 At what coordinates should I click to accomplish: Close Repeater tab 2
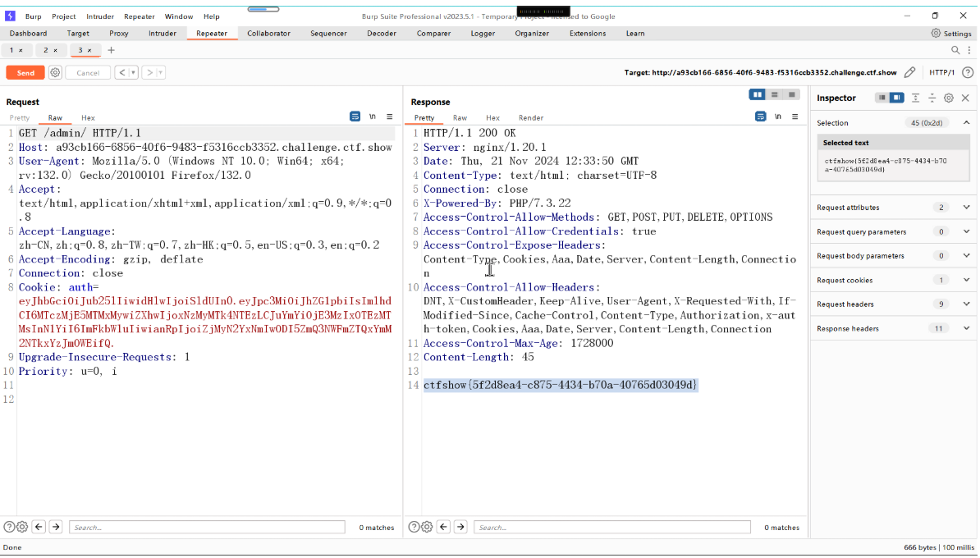click(x=55, y=50)
